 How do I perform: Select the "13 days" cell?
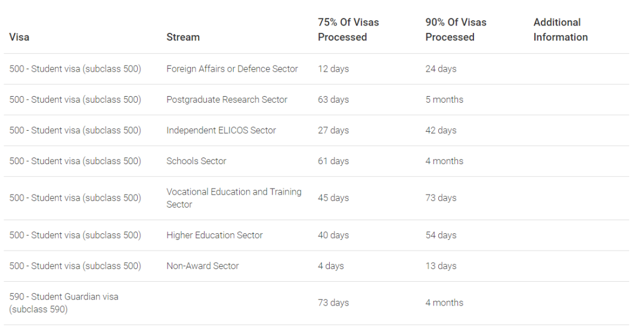(441, 266)
